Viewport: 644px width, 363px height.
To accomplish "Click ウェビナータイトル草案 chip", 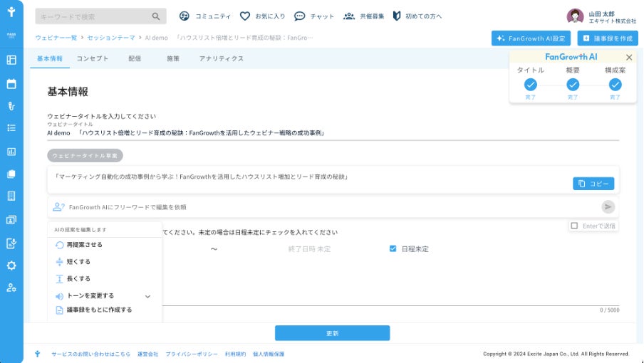I will coord(85,155).
